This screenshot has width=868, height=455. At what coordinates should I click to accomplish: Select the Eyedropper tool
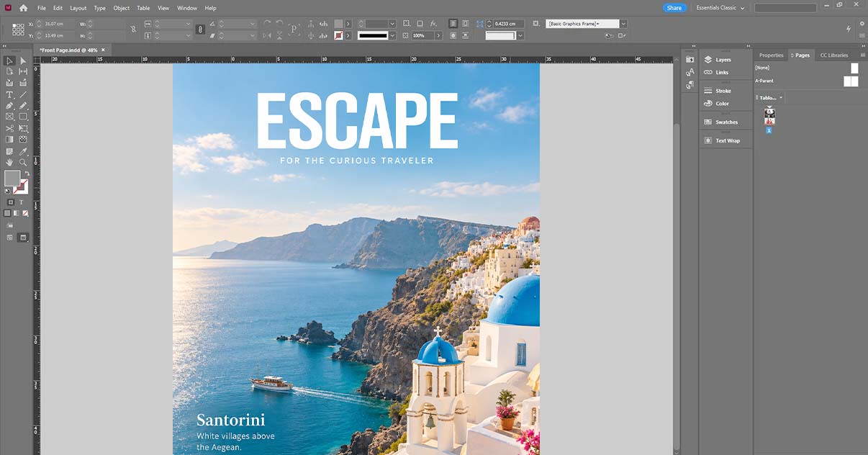click(23, 151)
